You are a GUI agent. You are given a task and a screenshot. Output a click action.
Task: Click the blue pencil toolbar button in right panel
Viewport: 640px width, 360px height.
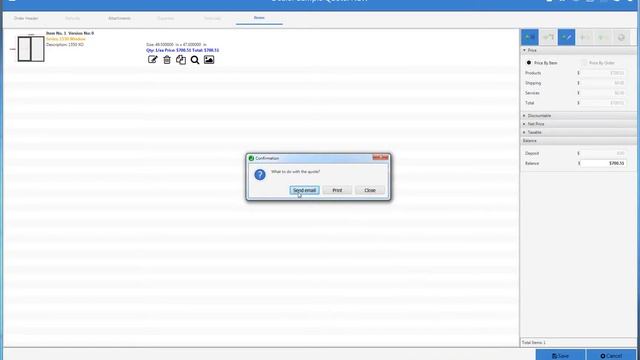(x=567, y=37)
